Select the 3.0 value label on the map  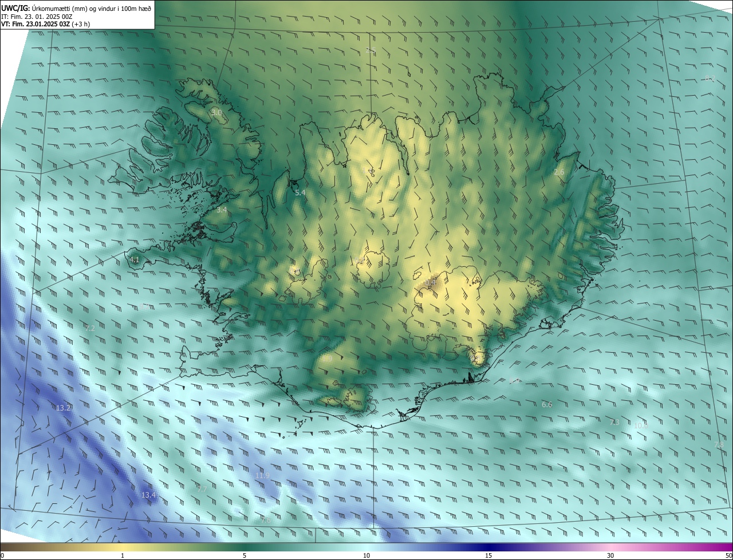pyautogui.click(x=216, y=113)
